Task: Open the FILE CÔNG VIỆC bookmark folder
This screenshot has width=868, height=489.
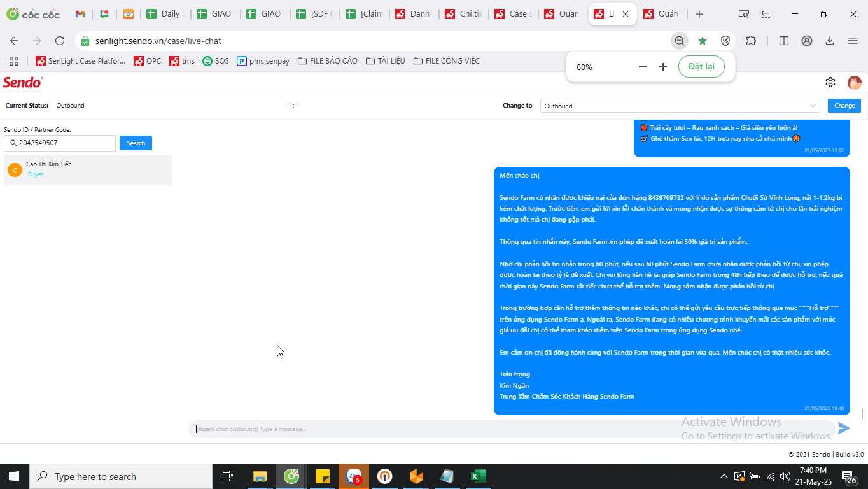Action: [447, 61]
